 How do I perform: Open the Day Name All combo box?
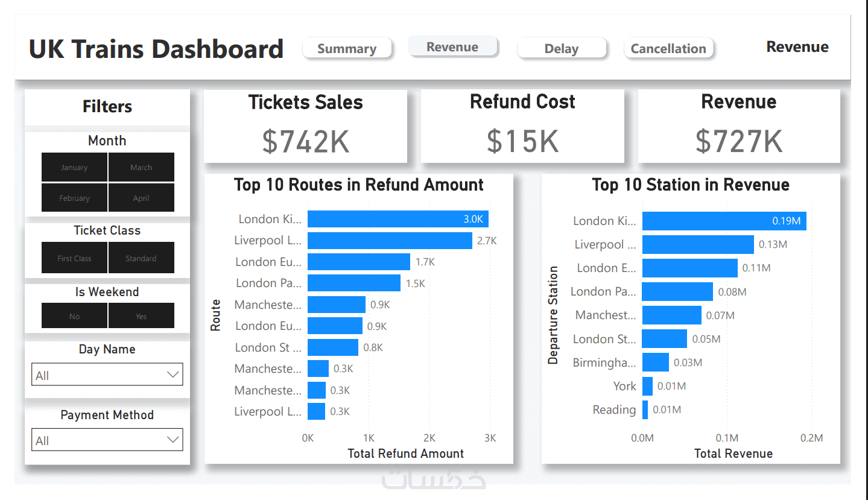[107, 375]
